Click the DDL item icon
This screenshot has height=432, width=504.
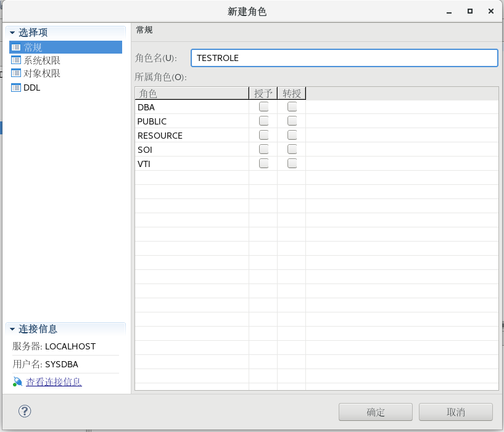17,87
